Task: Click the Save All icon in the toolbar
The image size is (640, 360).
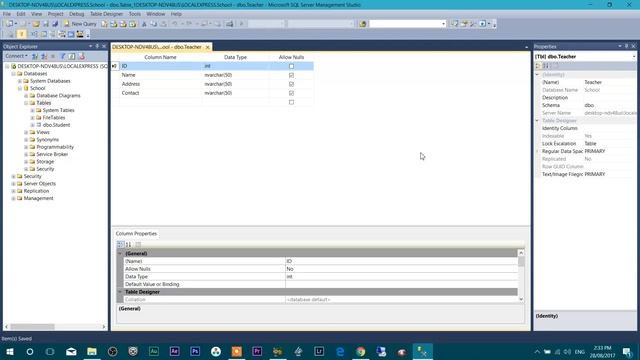Action: 55,24
